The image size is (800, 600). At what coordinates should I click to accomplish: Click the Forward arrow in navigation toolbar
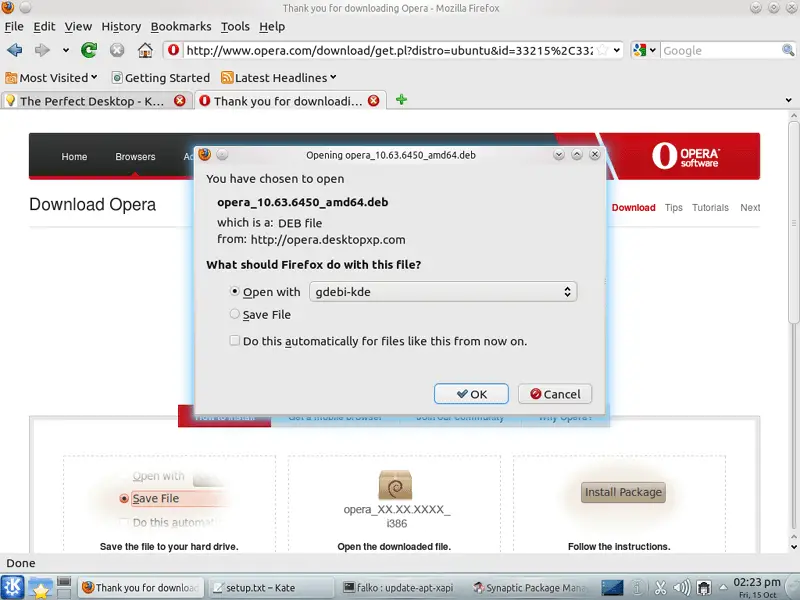click(42, 50)
